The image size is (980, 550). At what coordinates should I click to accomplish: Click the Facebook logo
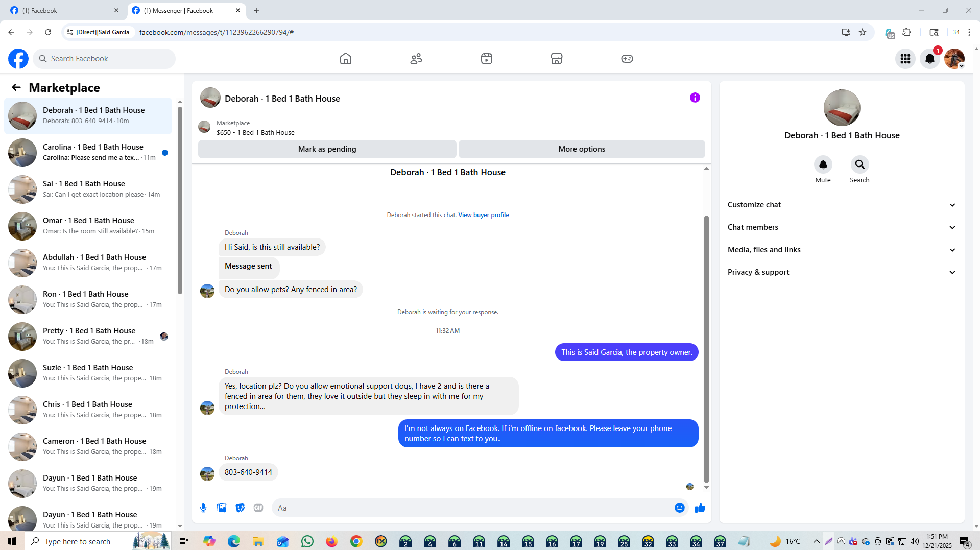(x=18, y=59)
